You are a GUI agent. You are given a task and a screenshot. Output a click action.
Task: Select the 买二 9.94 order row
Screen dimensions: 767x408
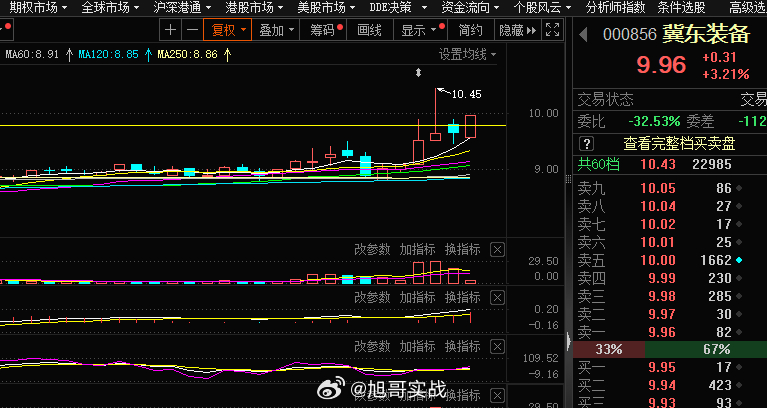[x=669, y=385]
